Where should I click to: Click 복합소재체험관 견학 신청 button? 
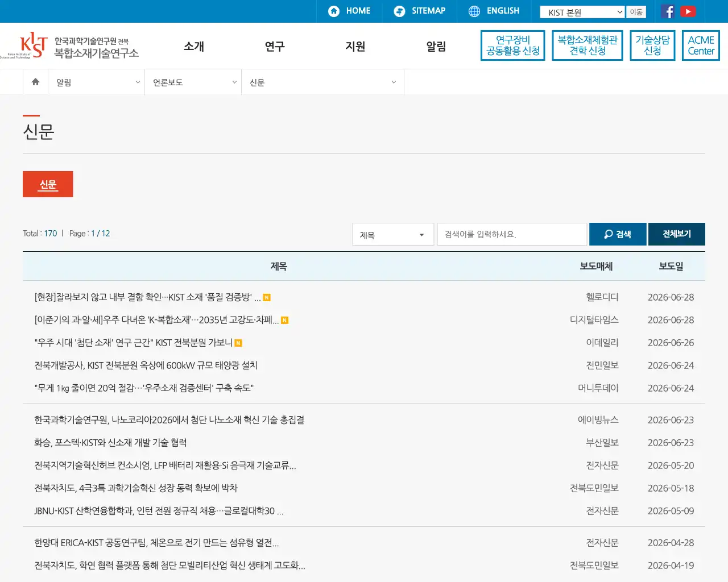tap(588, 45)
